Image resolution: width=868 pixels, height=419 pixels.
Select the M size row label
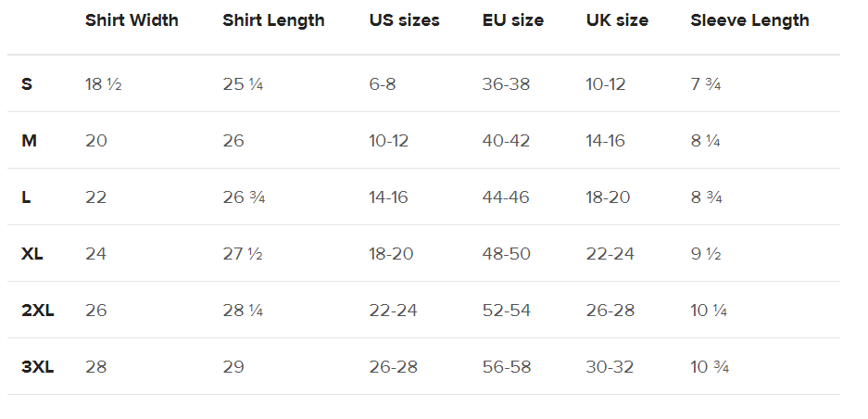pyautogui.click(x=29, y=141)
